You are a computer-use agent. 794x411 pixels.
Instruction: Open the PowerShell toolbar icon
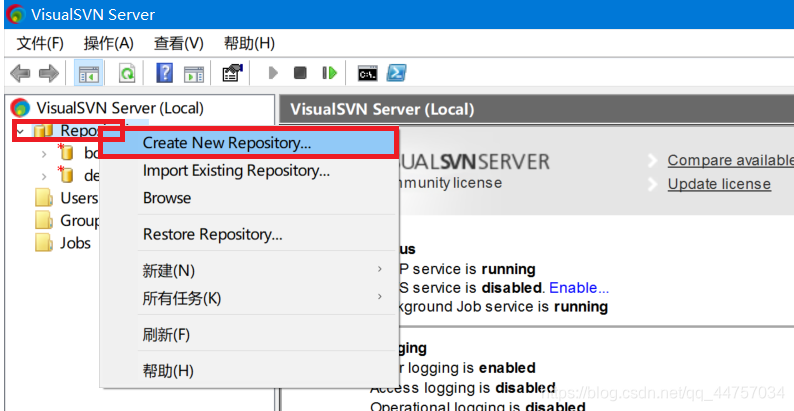(x=396, y=73)
